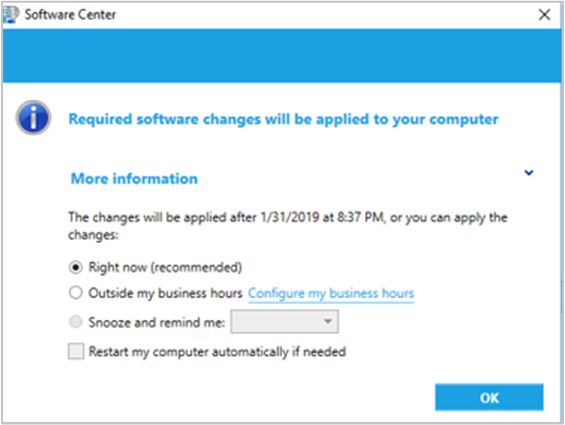Click the Software Center title bar icon
This screenshot has height=425, width=565.
tap(11, 14)
